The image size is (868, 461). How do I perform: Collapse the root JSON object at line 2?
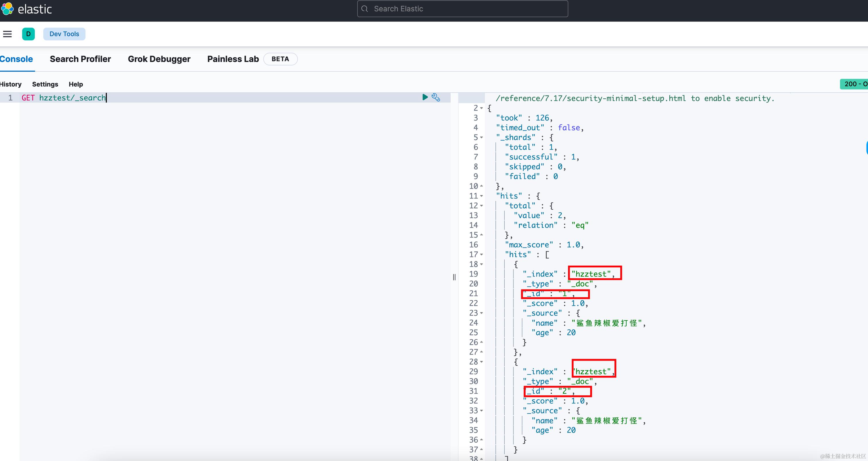(482, 108)
